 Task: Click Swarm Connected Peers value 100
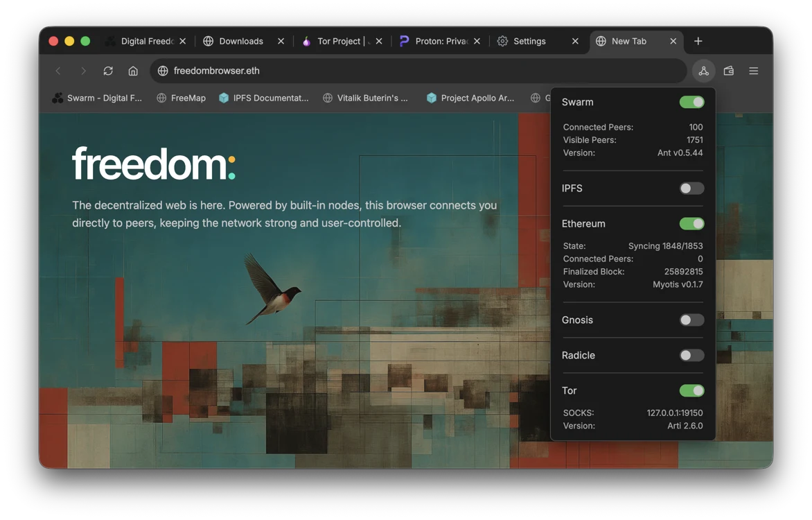click(x=696, y=127)
